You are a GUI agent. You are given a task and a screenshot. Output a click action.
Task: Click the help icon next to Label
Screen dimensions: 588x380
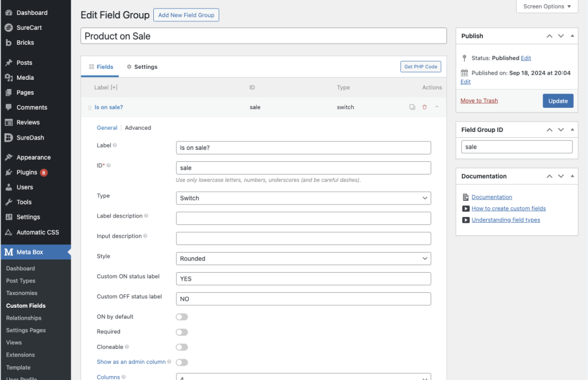115,146
